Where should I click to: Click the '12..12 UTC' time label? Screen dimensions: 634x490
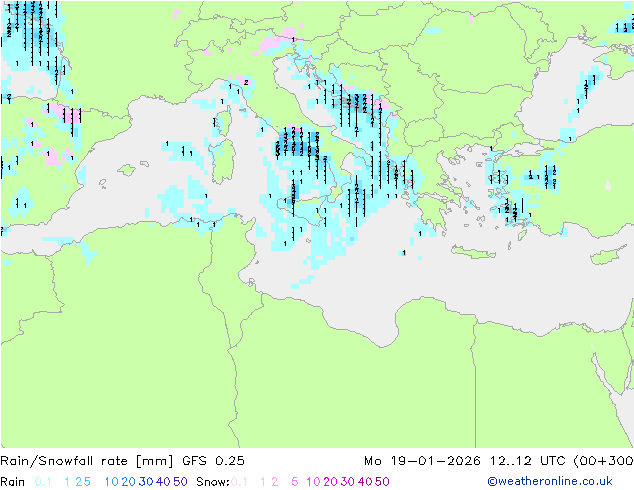[x=528, y=461]
